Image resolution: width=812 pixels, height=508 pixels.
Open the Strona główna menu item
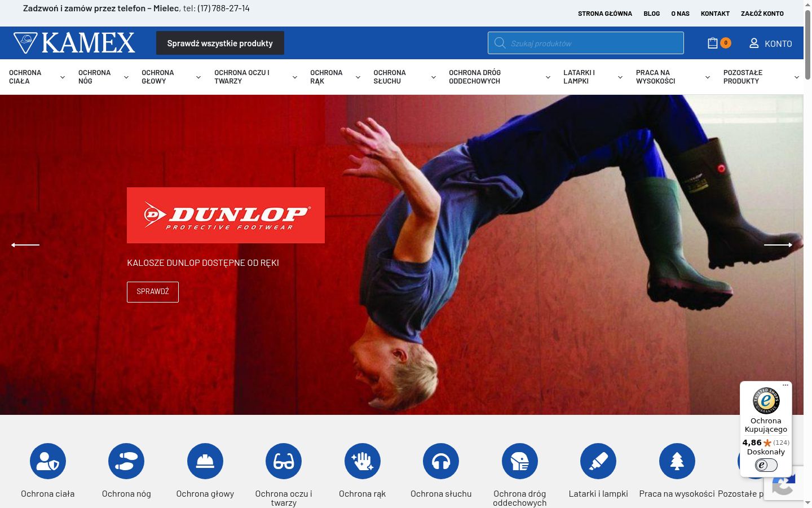point(605,14)
